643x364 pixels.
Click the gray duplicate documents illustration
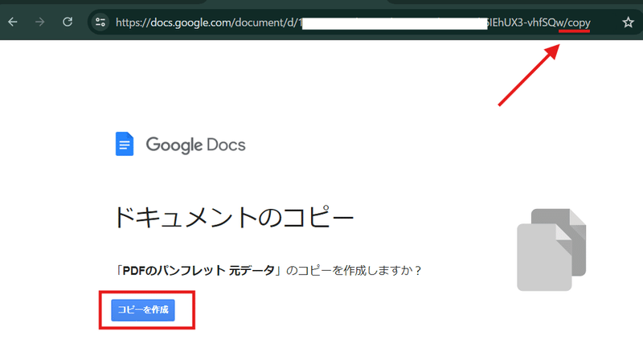click(551, 250)
